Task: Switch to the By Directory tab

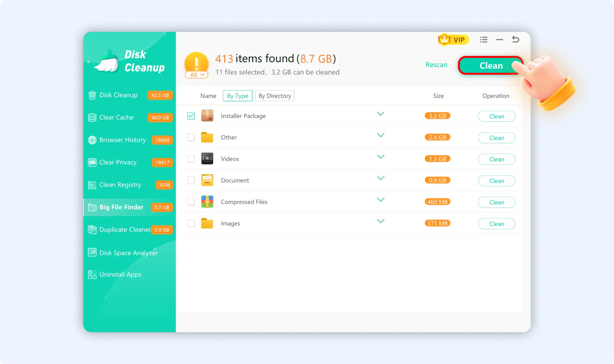Action: pos(275,96)
